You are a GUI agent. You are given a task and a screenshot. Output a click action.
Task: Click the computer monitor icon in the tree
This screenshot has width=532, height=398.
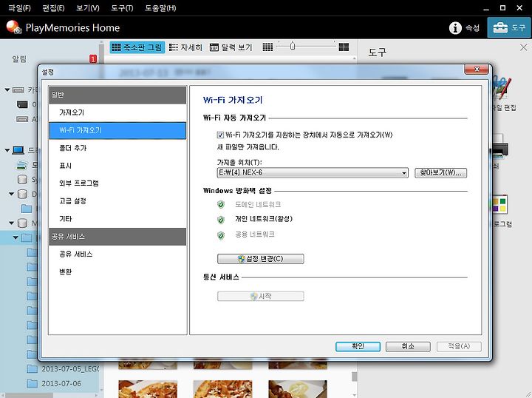(x=18, y=149)
